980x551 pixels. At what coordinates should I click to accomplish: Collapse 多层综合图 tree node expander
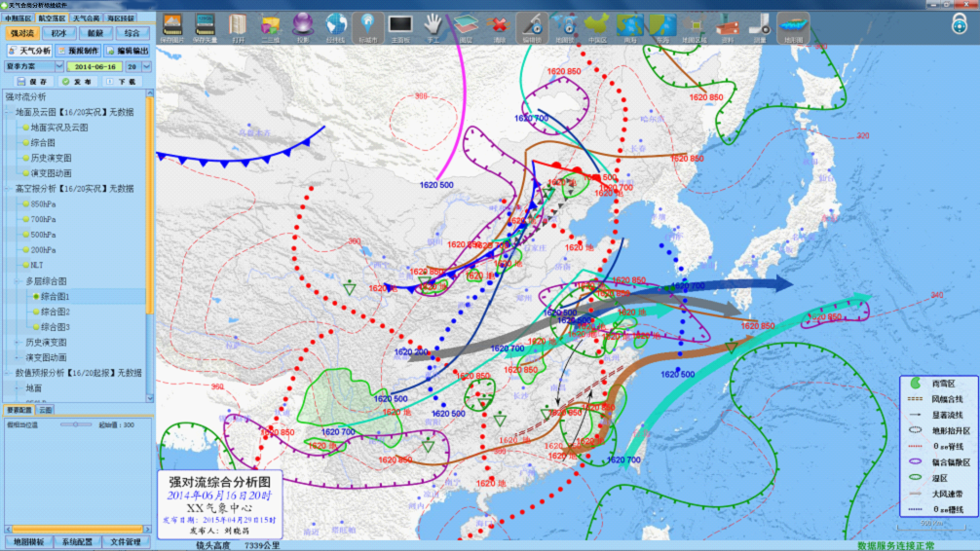[18, 281]
